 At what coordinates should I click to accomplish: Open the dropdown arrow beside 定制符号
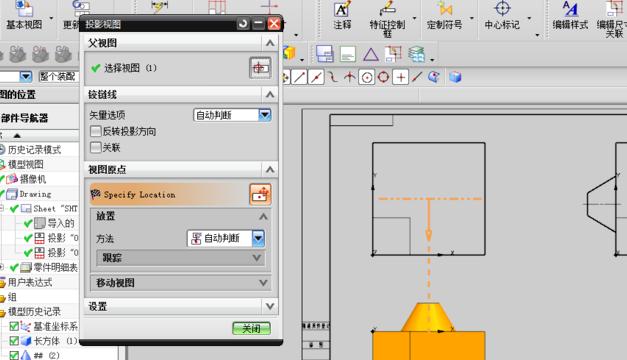tap(471, 18)
